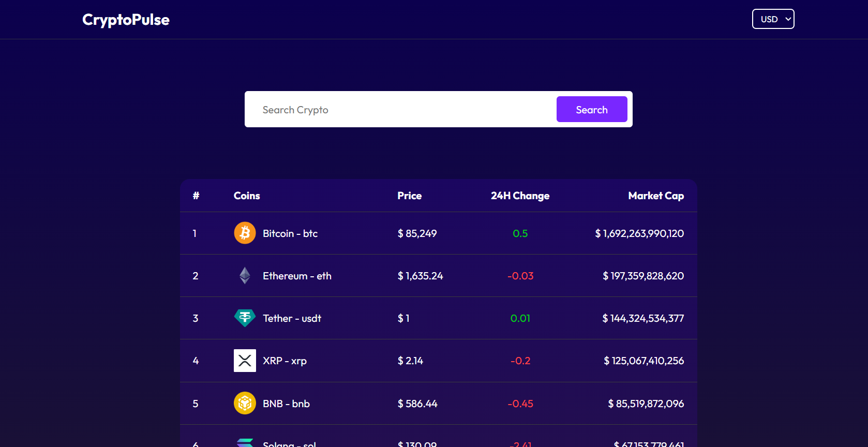Image resolution: width=868 pixels, height=447 pixels.
Task: Open the BNB - bnb row name
Action: click(286, 404)
